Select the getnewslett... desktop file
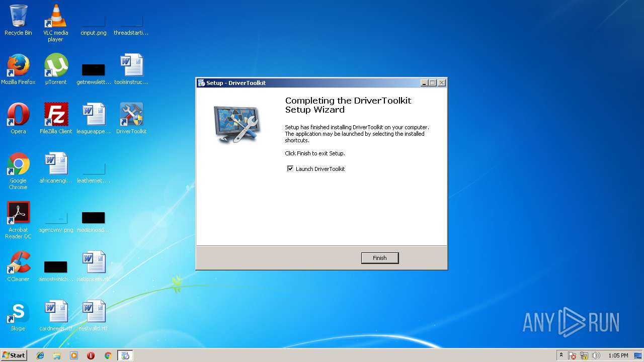The height and width of the screenshot is (362, 644). (94, 73)
